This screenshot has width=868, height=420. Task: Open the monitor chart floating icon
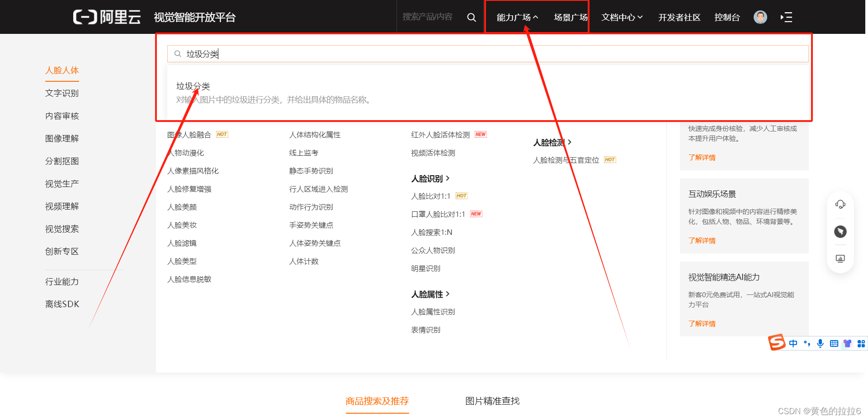tap(840, 258)
